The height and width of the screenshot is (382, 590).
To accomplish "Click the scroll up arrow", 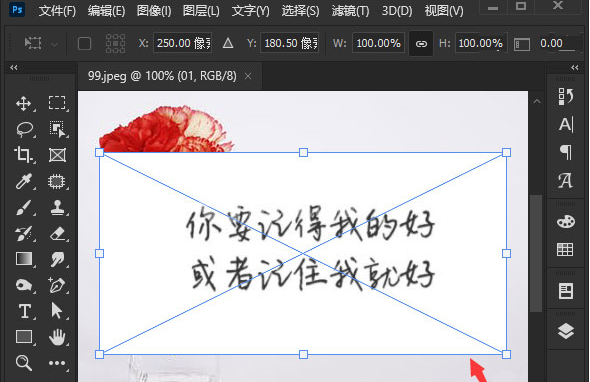I will coord(537,101).
